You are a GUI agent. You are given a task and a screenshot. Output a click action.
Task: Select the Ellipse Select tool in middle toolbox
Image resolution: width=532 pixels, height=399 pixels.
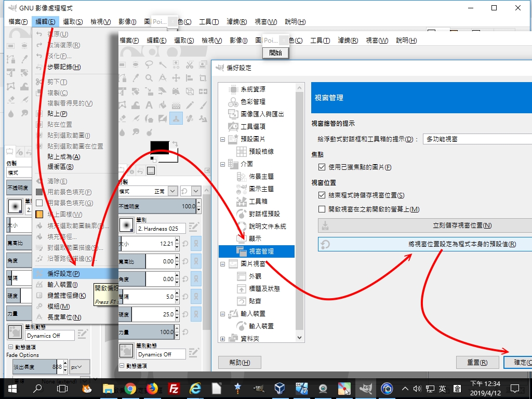tap(136, 64)
